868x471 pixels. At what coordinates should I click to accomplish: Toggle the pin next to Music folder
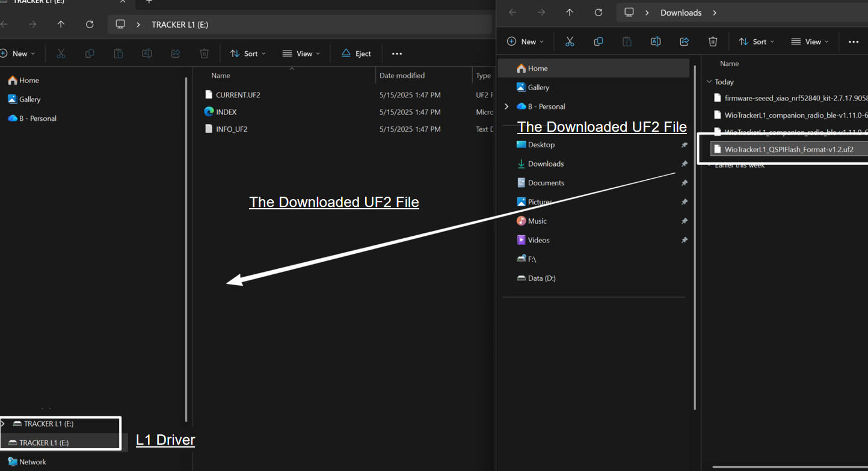pyautogui.click(x=684, y=221)
